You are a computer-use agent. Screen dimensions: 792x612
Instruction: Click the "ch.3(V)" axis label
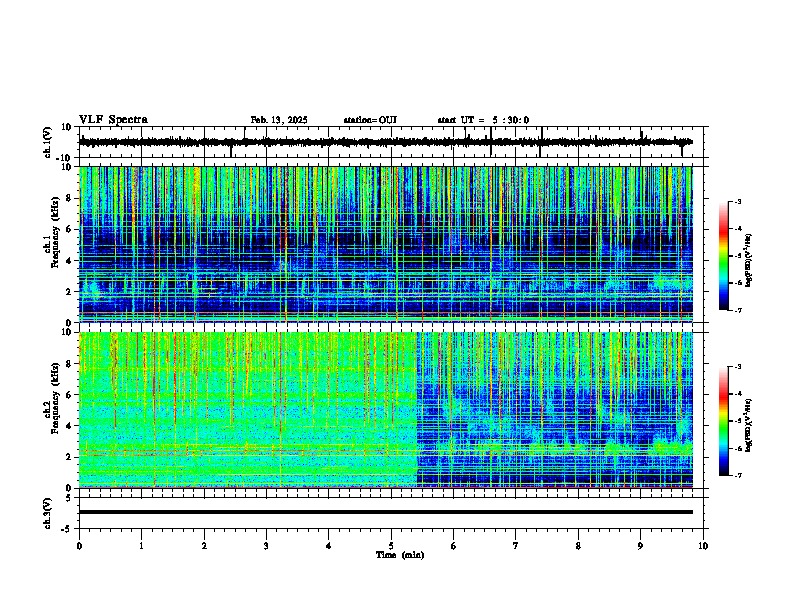[48, 514]
